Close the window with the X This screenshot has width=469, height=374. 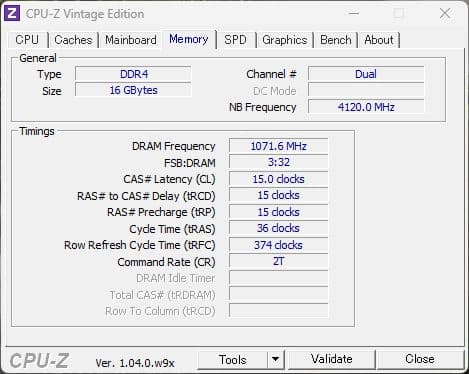(445, 14)
